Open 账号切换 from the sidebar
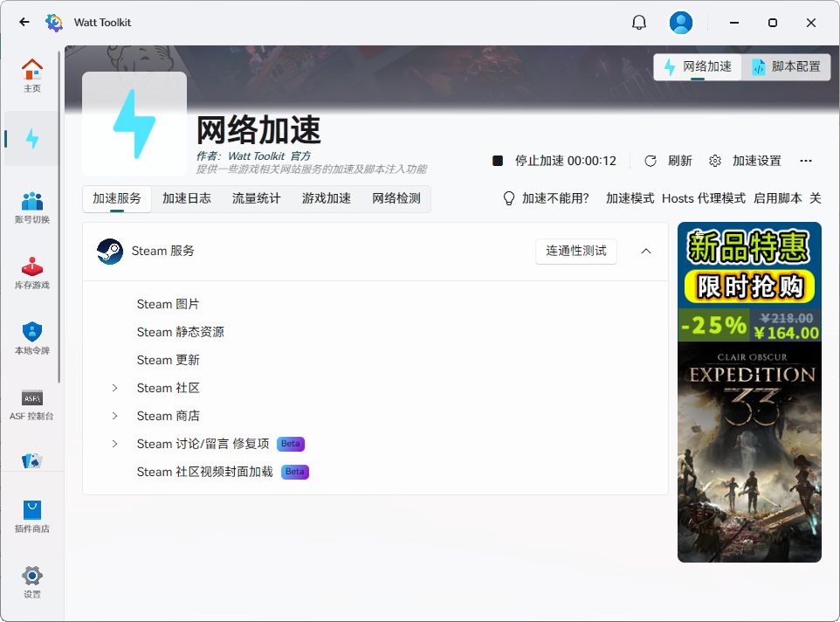 click(x=32, y=205)
